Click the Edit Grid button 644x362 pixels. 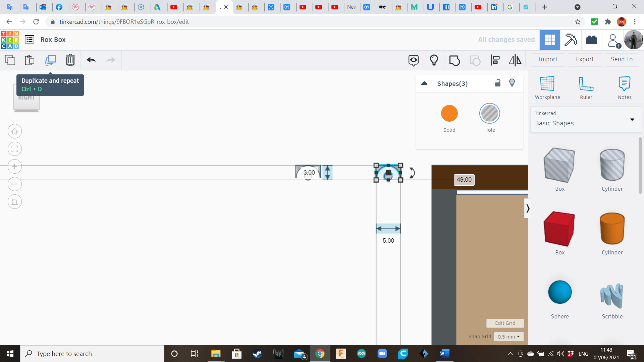(505, 323)
